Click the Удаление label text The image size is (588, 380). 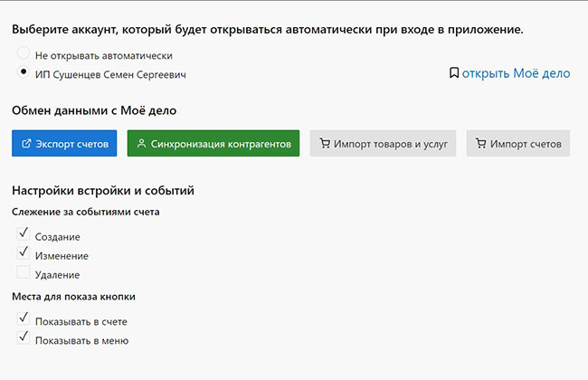click(x=58, y=275)
